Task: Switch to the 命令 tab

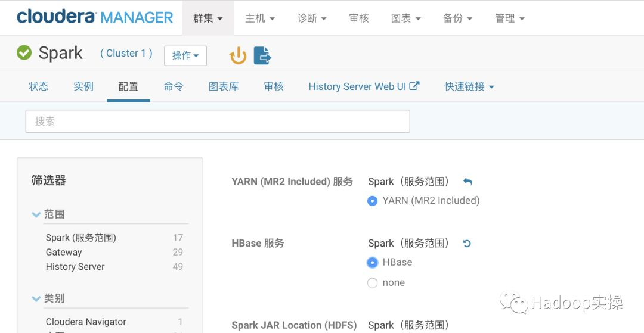Action: 174,86
